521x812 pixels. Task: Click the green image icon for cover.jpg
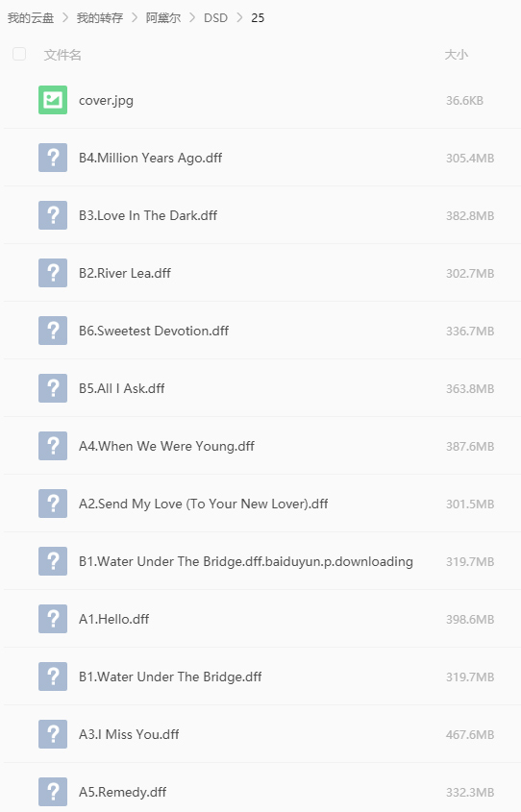[53, 100]
